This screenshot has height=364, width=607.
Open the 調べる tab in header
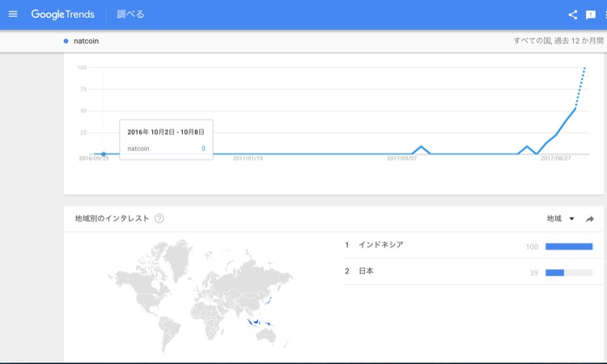pos(130,15)
